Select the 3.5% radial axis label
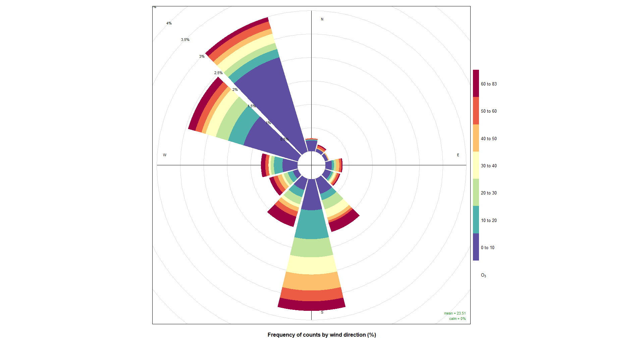Screen dimensions: 644x338 tap(185, 40)
